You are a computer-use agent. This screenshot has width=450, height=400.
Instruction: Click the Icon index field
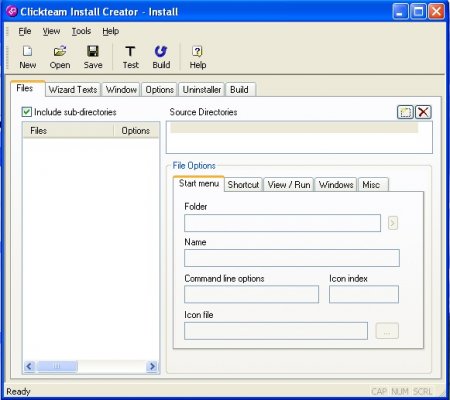point(364,294)
